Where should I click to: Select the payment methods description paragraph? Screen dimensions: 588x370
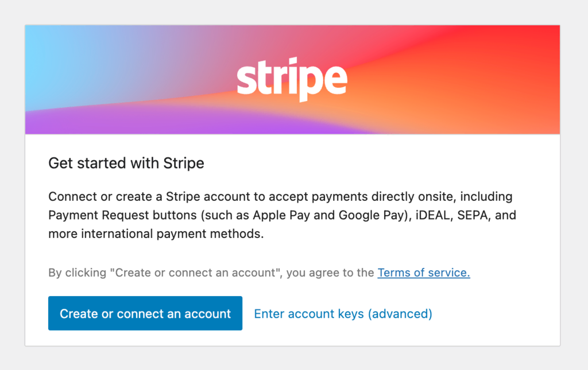pos(281,215)
